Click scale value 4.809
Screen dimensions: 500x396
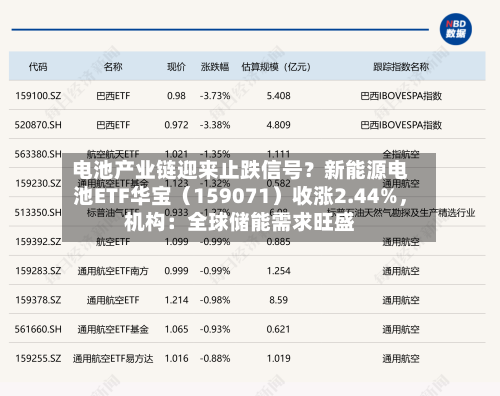278,125
